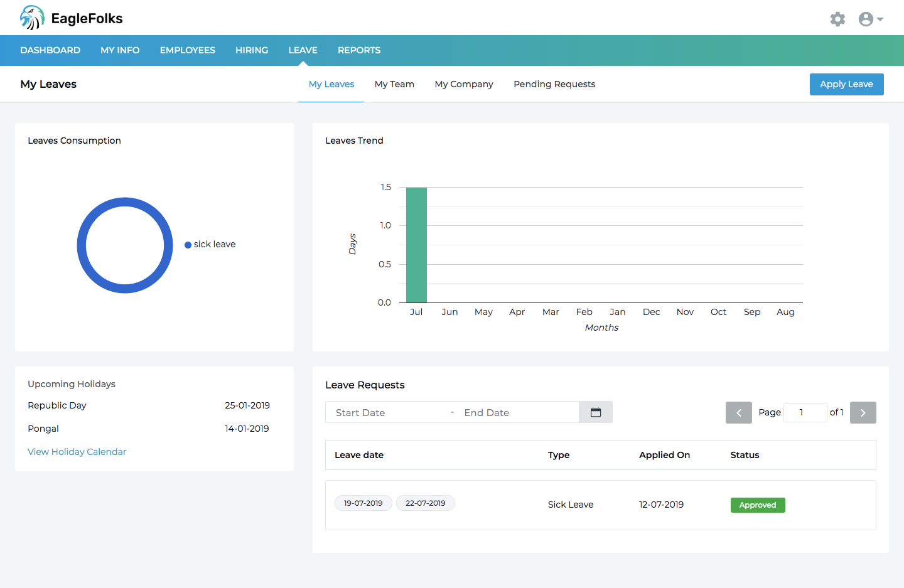Click the Leave date column header

(x=359, y=455)
